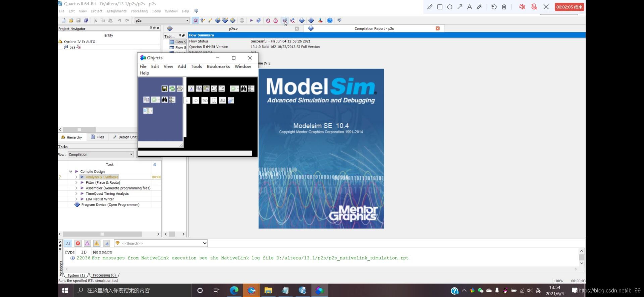Select the text A annotation tool
Viewport: 644px width, 297px height.
pyautogui.click(x=470, y=7)
